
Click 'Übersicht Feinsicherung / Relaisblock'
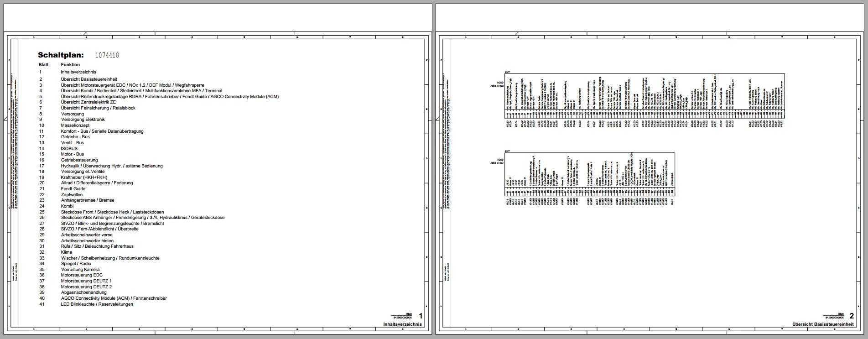(x=98, y=108)
